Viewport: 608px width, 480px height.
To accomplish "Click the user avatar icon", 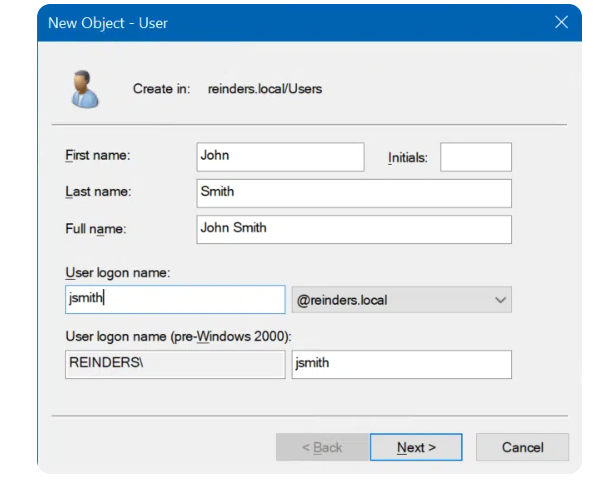I will tap(84, 89).
